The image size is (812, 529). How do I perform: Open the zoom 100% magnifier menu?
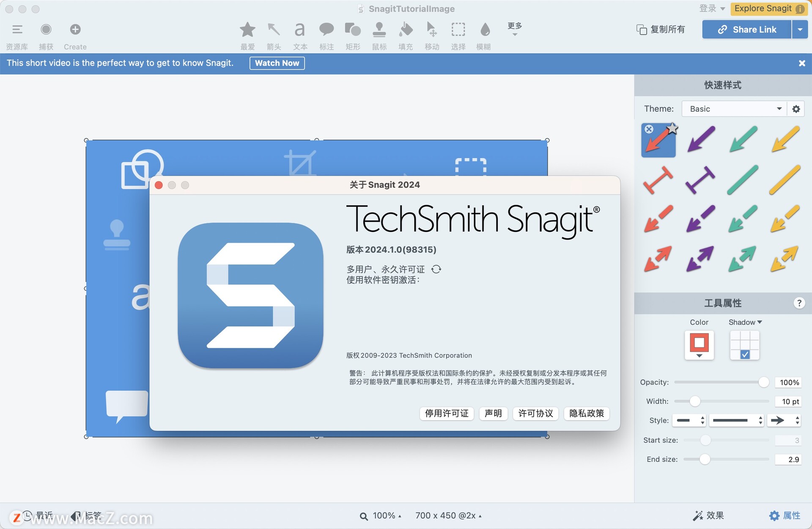click(380, 516)
